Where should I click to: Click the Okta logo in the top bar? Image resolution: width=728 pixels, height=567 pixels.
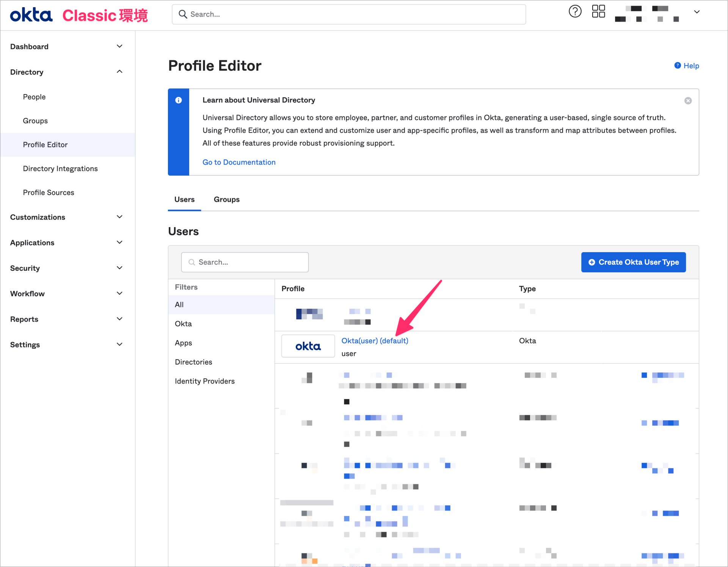tap(31, 14)
